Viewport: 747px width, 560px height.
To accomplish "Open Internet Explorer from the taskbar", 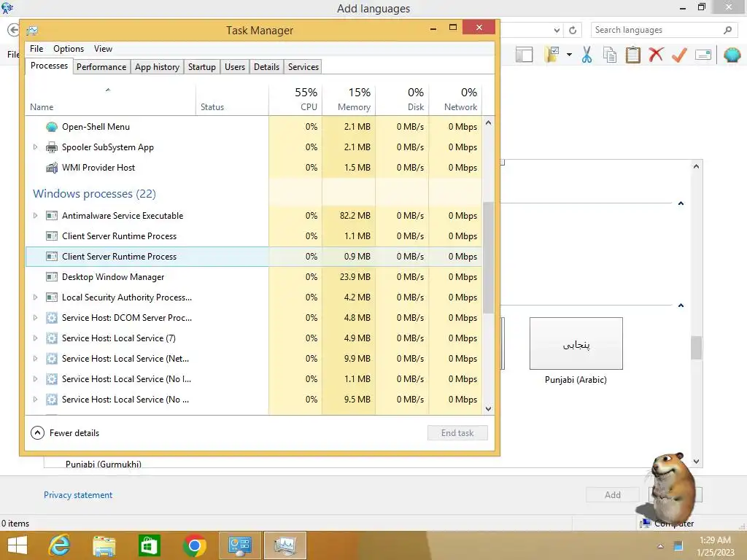I will (x=59, y=545).
